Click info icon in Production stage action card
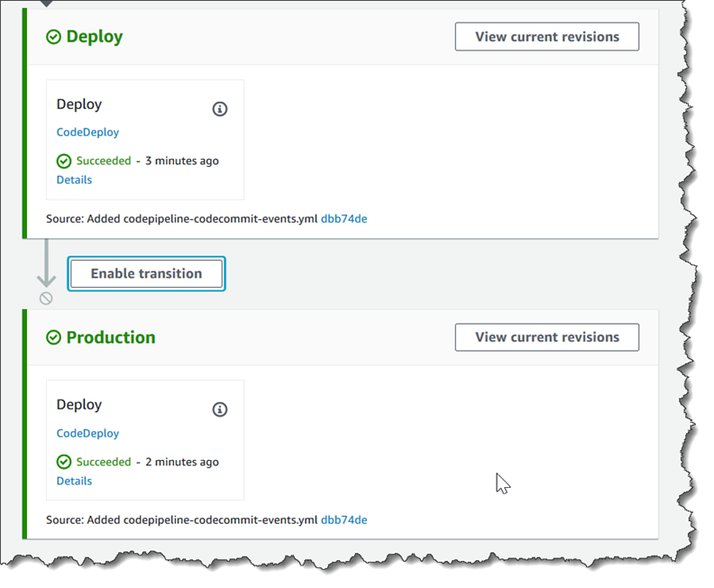This screenshot has height=588, width=714. click(x=220, y=409)
